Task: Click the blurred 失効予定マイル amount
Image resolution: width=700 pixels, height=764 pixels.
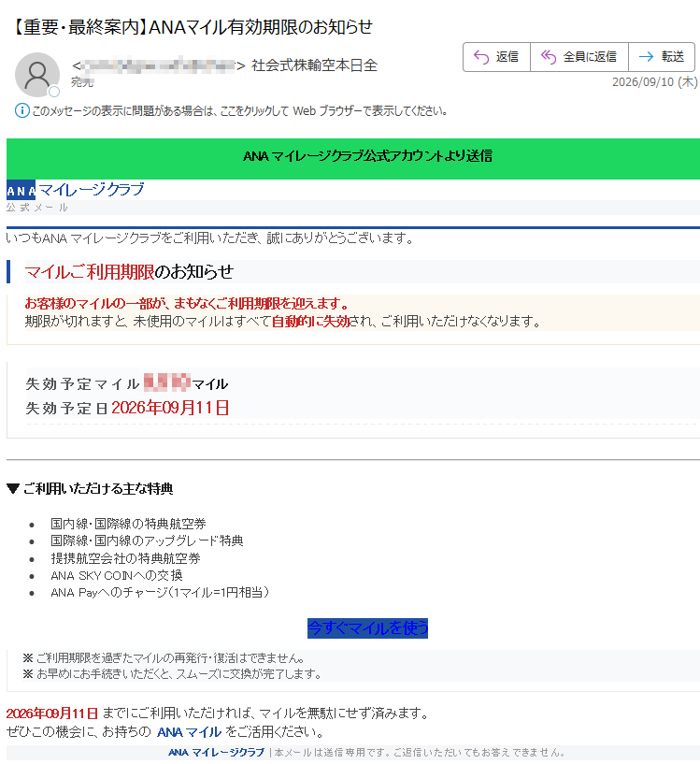Action: tap(167, 382)
